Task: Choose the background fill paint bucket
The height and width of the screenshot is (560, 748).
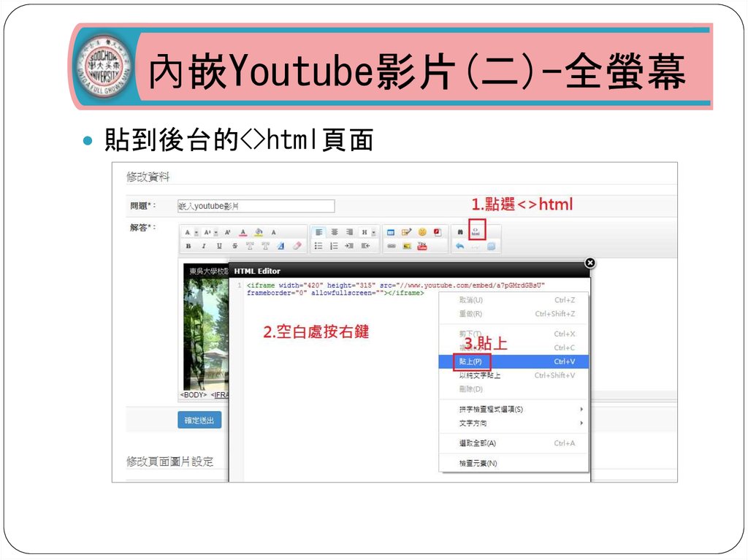Action: [x=259, y=232]
